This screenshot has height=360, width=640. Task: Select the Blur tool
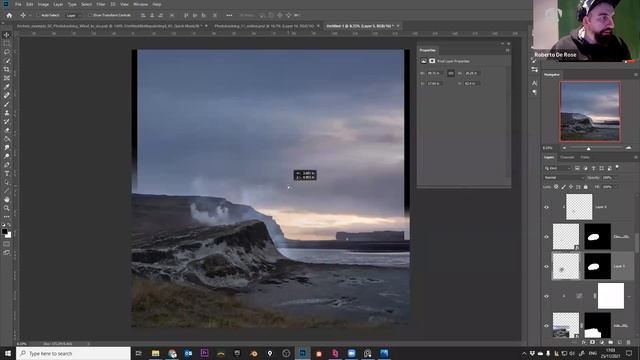(x=7, y=147)
